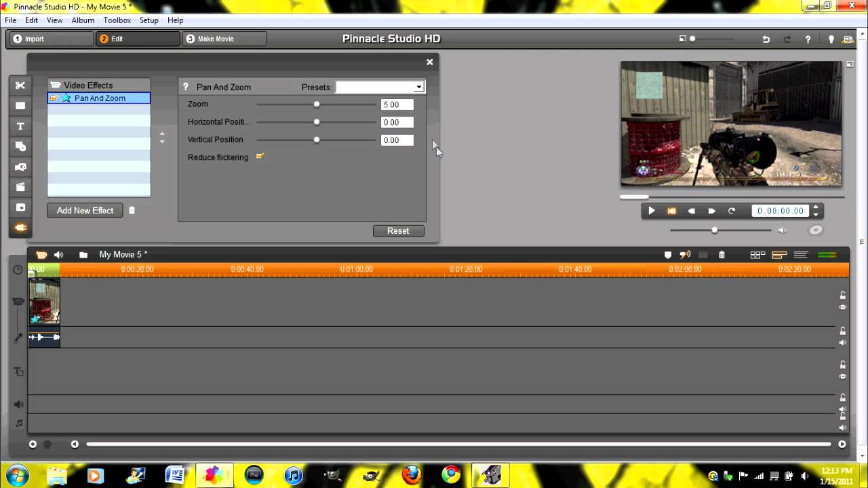Increase timecode with up stepper arrow
This screenshot has width=868, height=488.
point(816,207)
